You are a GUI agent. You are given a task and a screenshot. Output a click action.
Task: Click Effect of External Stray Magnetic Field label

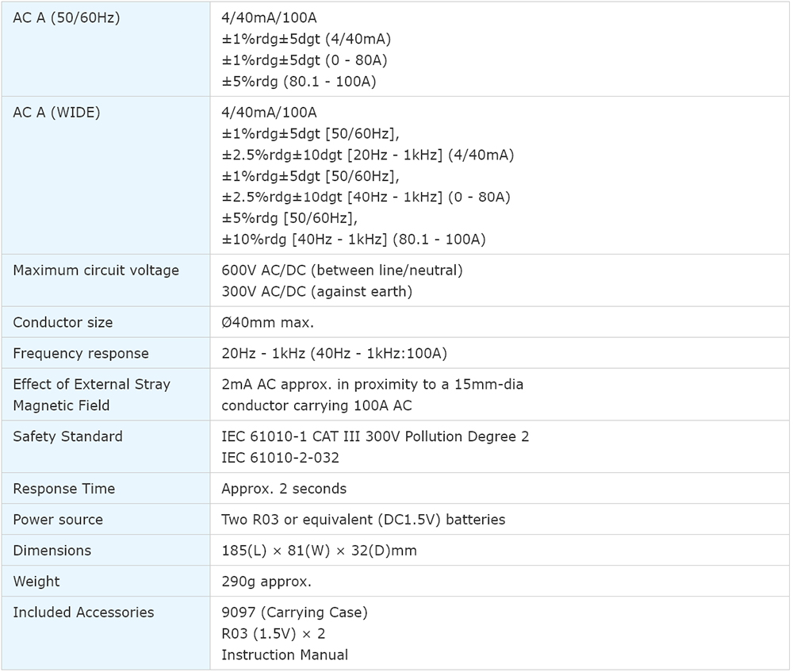pyautogui.click(x=91, y=394)
